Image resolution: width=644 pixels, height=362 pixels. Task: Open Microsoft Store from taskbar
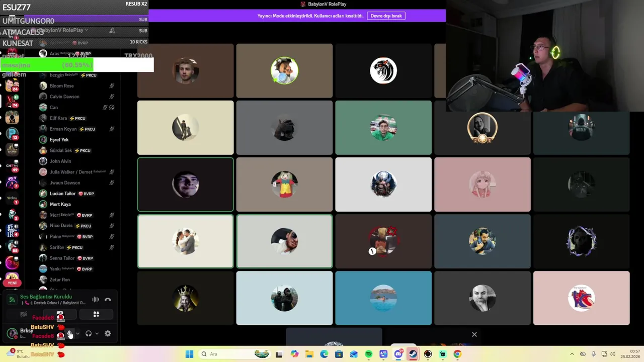339,354
